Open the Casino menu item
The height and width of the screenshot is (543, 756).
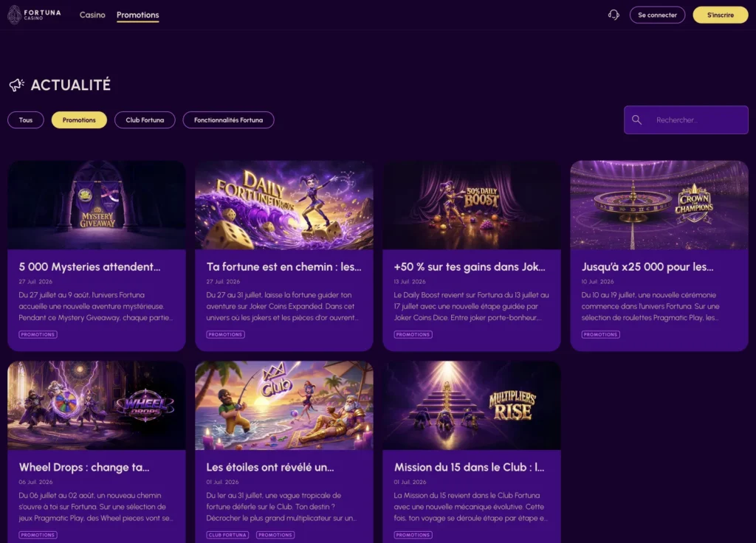(x=92, y=15)
